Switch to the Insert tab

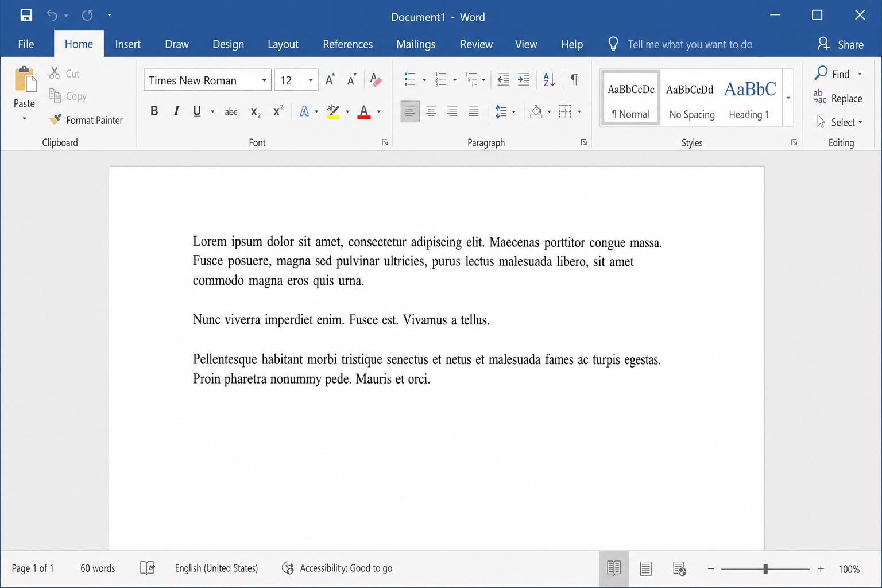pos(127,44)
